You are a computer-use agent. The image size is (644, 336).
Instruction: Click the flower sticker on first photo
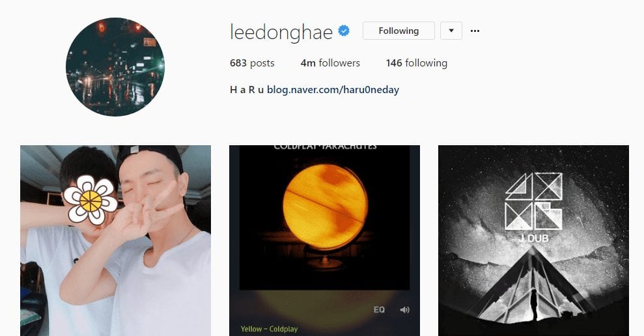tap(91, 200)
